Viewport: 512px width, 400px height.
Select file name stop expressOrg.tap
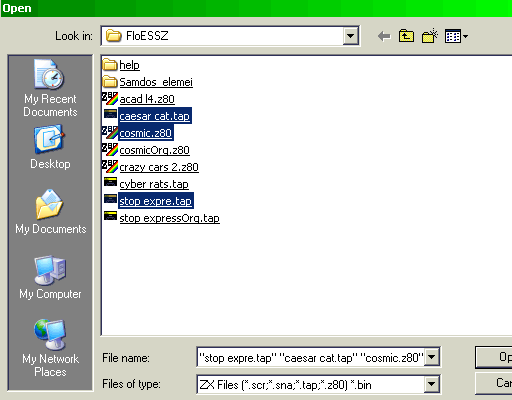[x=170, y=218]
